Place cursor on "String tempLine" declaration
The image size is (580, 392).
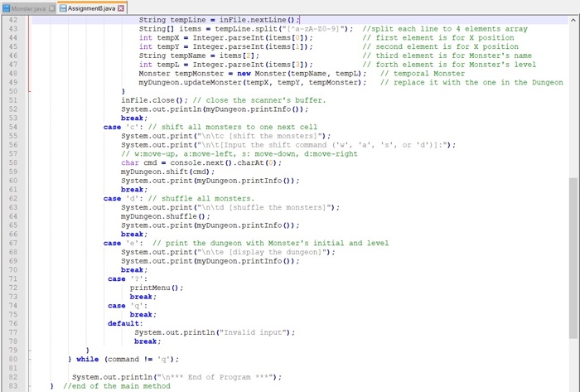(172, 20)
